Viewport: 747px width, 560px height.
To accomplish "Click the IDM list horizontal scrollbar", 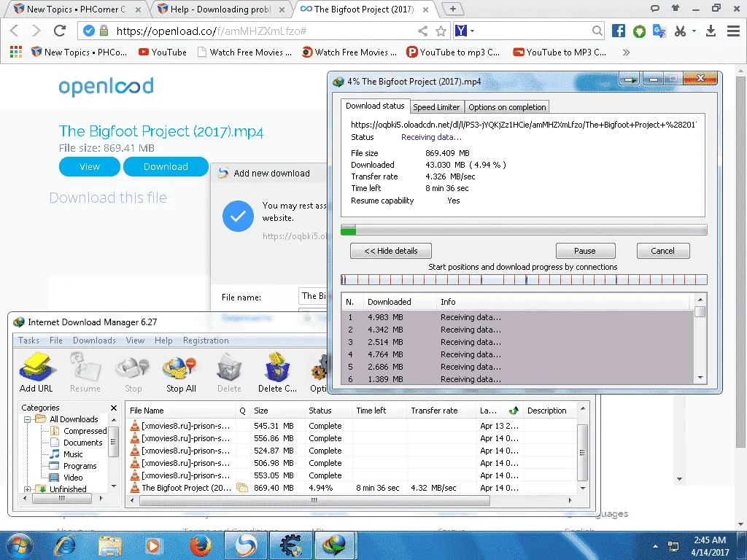I will point(314,500).
